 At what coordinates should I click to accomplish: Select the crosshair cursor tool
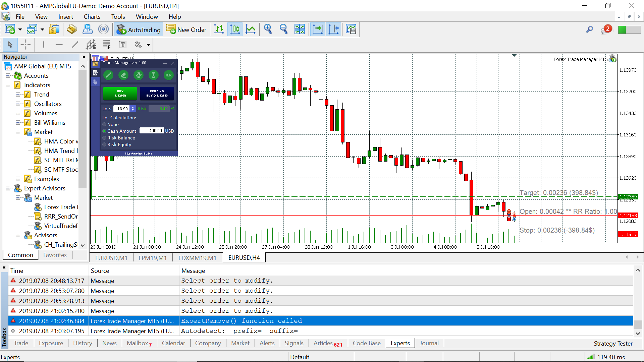click(x=25, y=45)
